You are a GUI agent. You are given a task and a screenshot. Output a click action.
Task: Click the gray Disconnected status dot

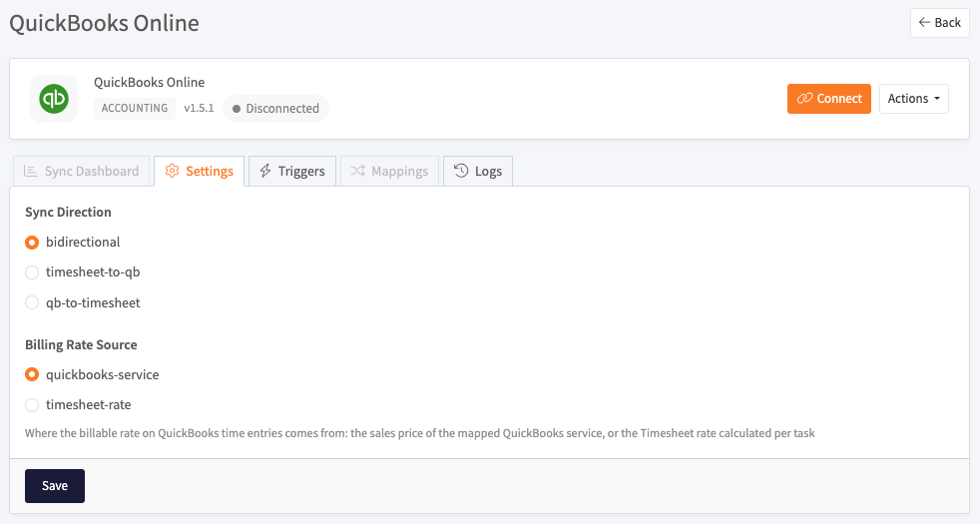pos(237,109)
